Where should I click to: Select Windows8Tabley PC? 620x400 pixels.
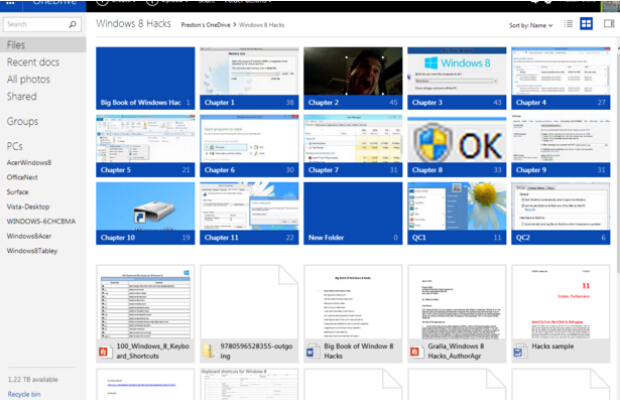click(32, 251)
